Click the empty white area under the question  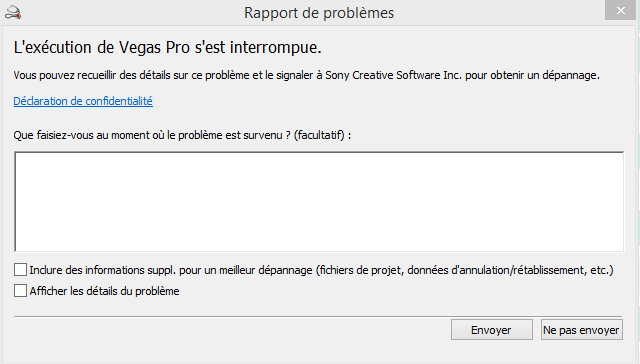coord(319,202)
